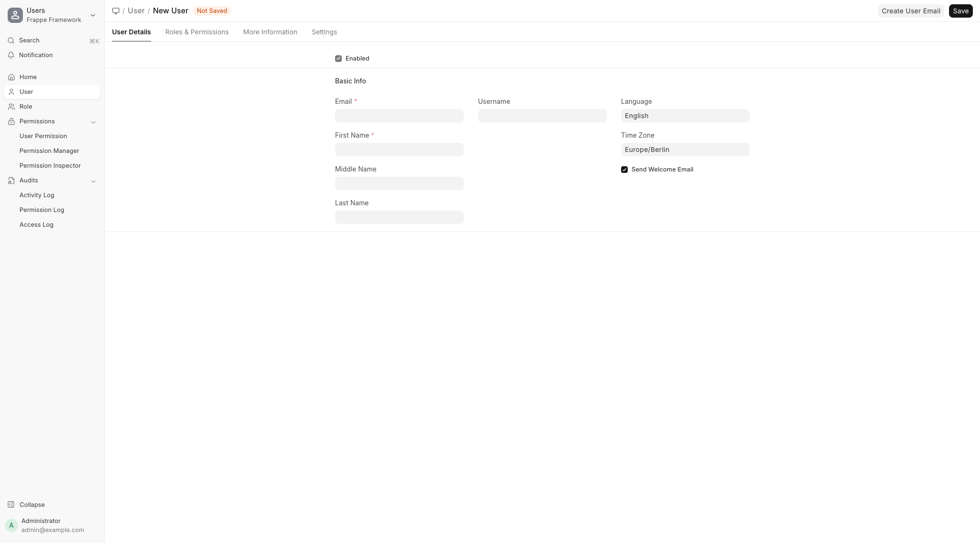Open the Time Zone field Europe/Berlin

pos(685,150)
